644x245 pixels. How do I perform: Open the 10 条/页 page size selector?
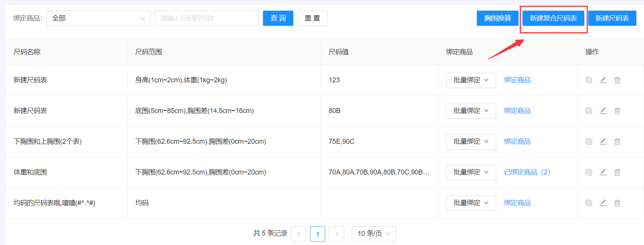[374, 234]
